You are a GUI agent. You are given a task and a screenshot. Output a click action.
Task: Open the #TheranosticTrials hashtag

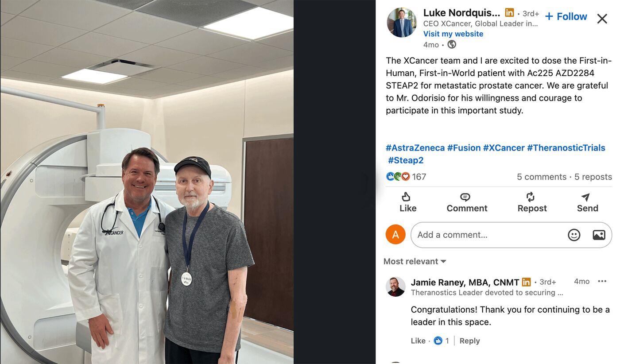pos(566,148)
